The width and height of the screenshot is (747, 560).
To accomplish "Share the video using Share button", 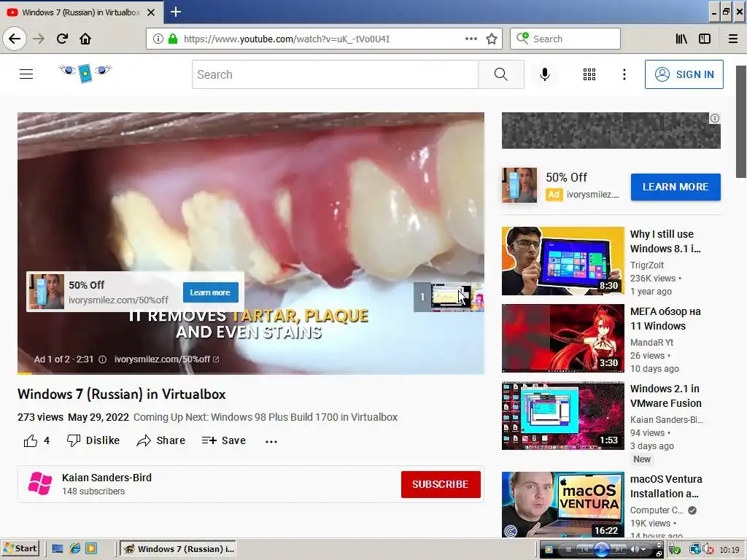I will (161, 440).
